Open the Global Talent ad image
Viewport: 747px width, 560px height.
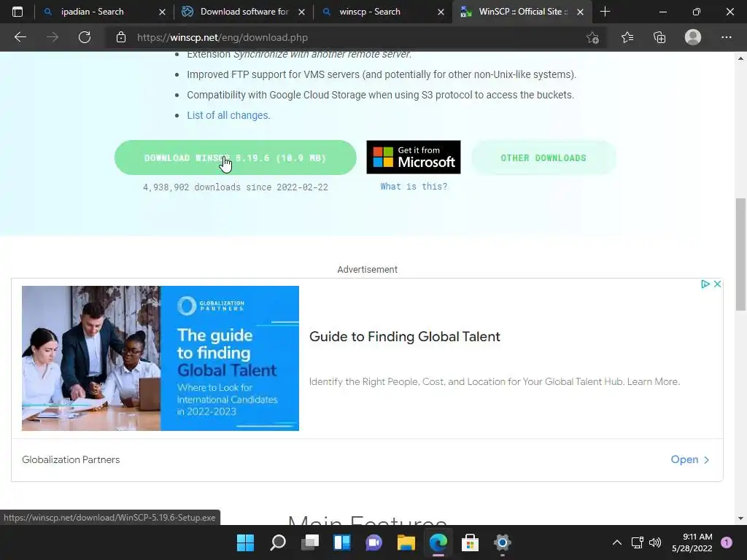click(160, 358)
